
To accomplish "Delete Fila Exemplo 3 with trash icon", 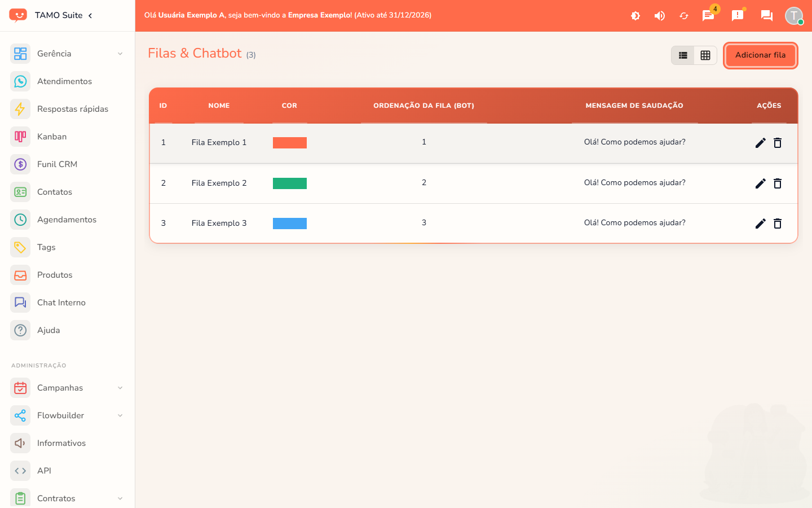I will 778,224.
